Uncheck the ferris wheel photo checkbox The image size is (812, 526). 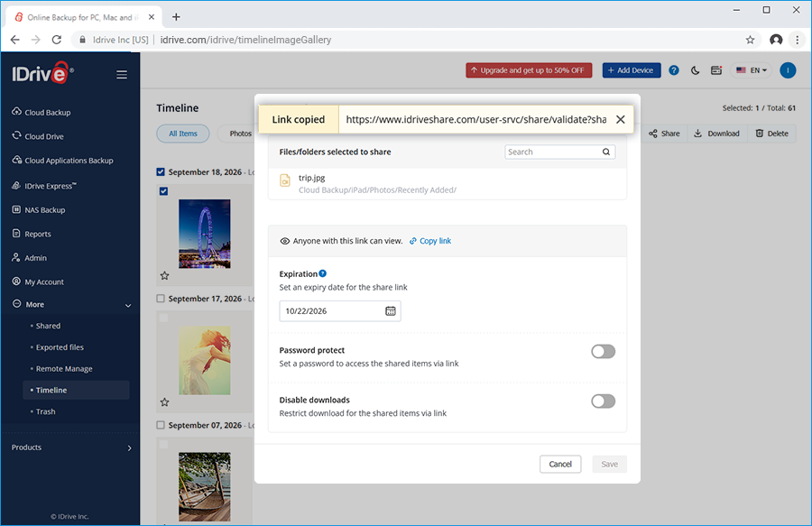tap(163, 191)
